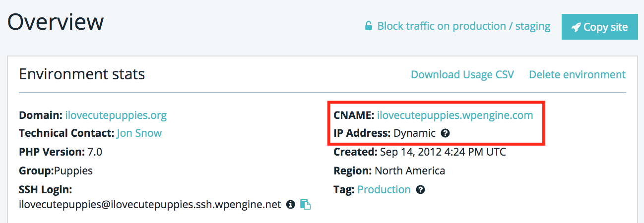Viewport: 644px width, 223px height.
Task: Copy the SSH login using clipboard icon
Action: pyautogui.click(x=306, y=204)
